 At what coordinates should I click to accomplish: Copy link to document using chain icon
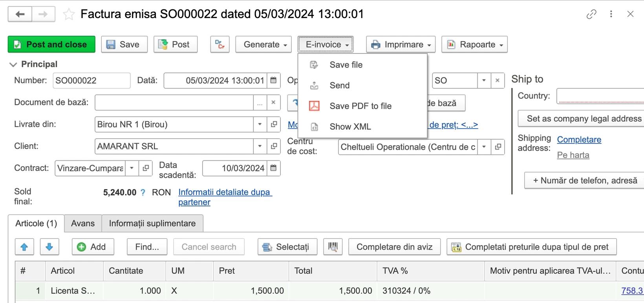591,14
